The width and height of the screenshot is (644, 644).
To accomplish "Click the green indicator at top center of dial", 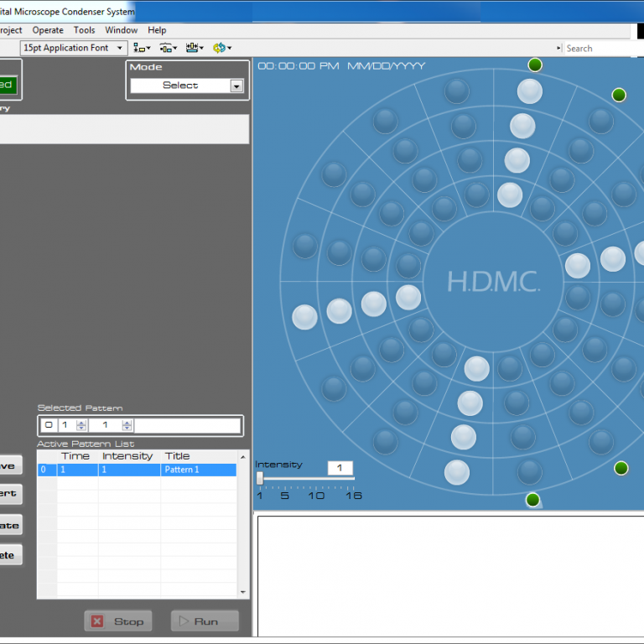I will [x=535, y=65].
